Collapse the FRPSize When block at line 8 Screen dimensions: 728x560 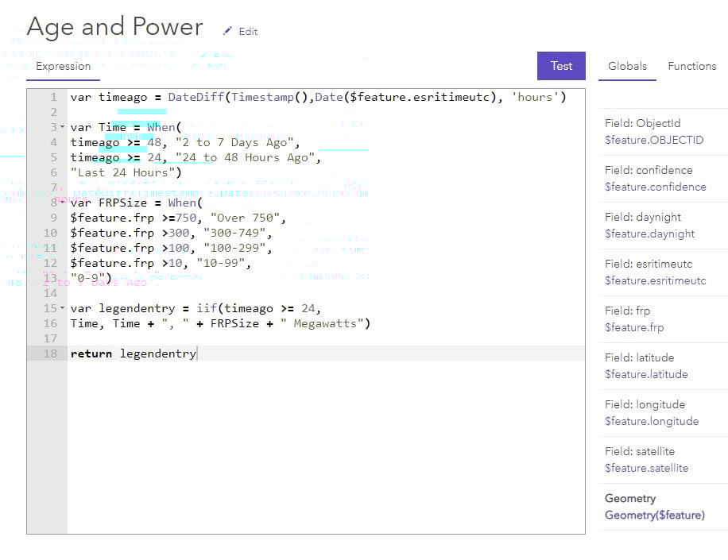coord(62,203)
